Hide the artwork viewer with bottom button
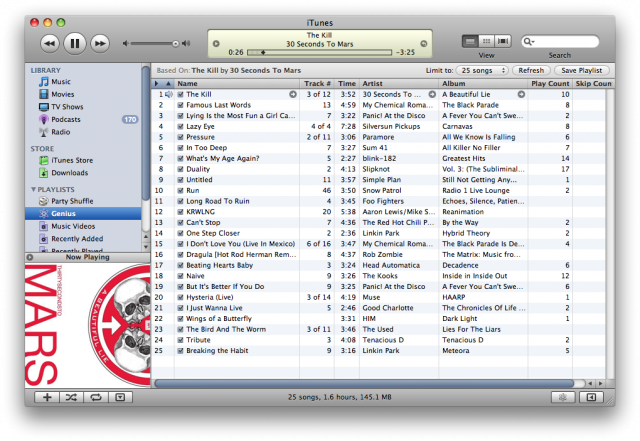640x441 pixels. [120, 397]
